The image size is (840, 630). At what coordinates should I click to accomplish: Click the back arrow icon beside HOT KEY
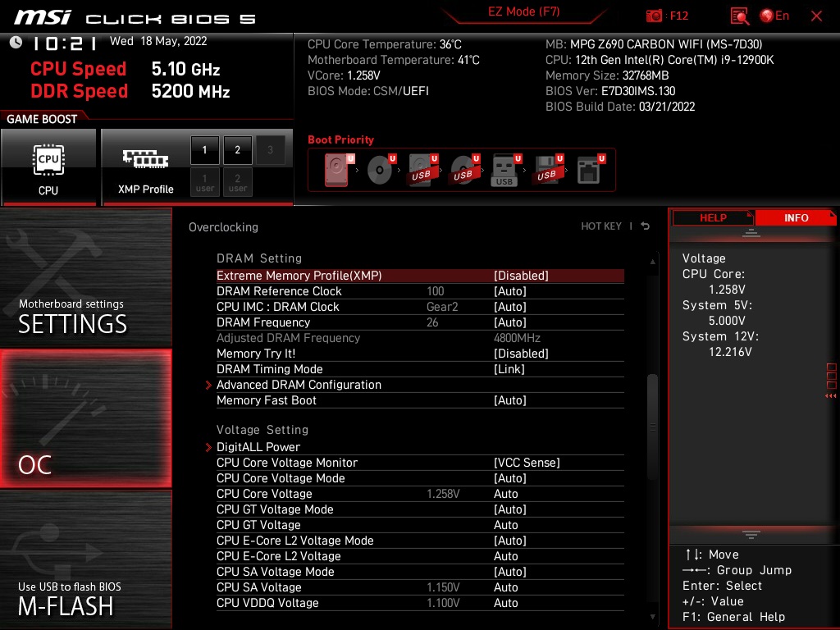pos(646,226)
